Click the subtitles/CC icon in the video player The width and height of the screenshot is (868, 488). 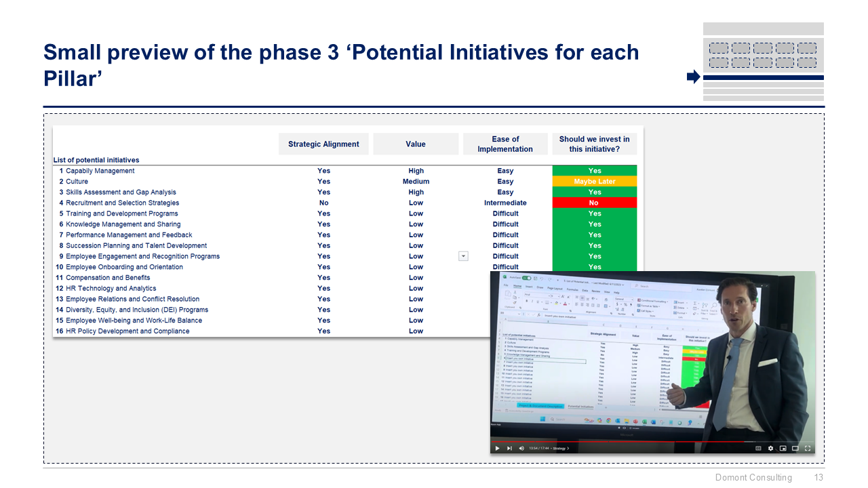tap(758, 447)
